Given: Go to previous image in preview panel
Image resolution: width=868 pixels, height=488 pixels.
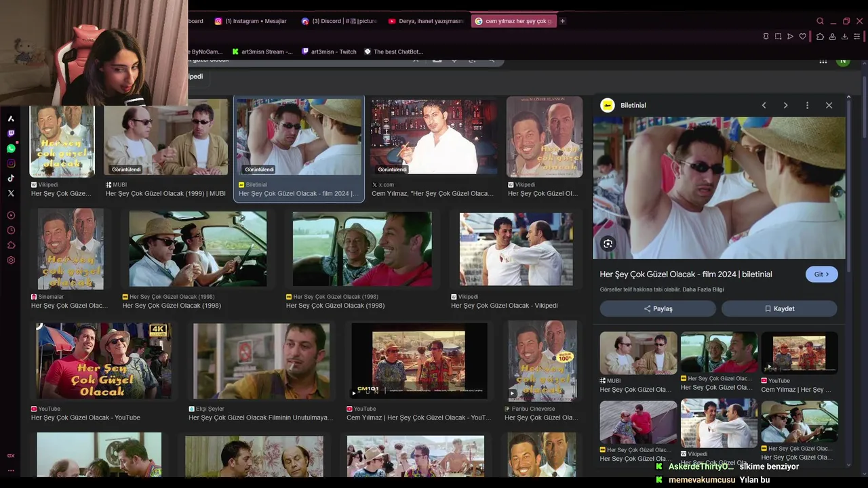Looking at the screenshot, I should [x=764, y=105].
